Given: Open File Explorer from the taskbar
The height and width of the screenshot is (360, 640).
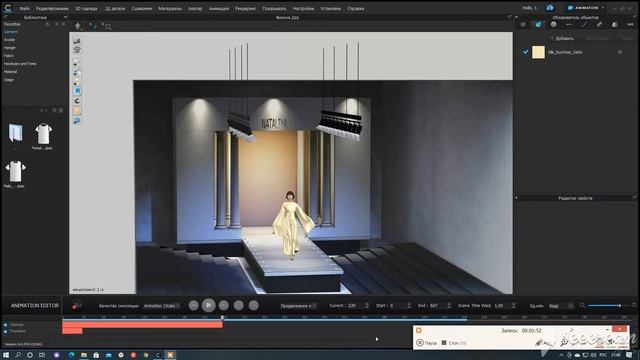Looking at the screenshot, I should (84, 355).
